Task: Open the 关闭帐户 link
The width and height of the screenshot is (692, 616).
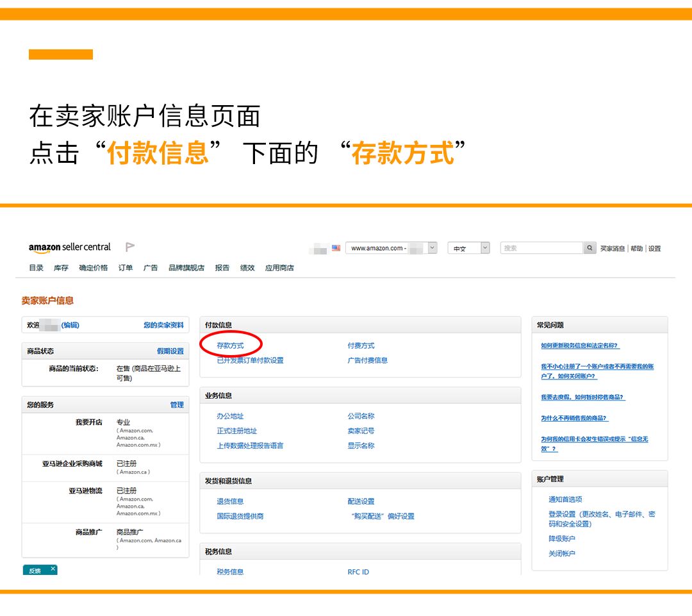Action: (x=562, y=554)
